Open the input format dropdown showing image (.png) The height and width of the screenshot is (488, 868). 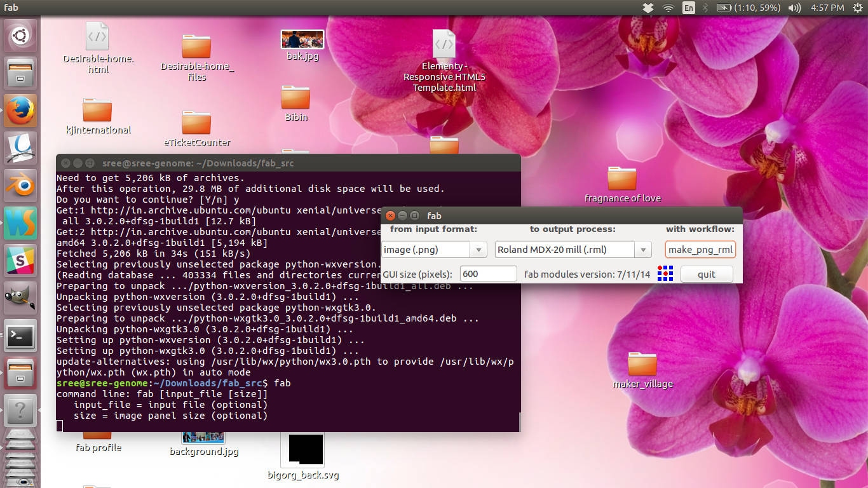point(434,250)
